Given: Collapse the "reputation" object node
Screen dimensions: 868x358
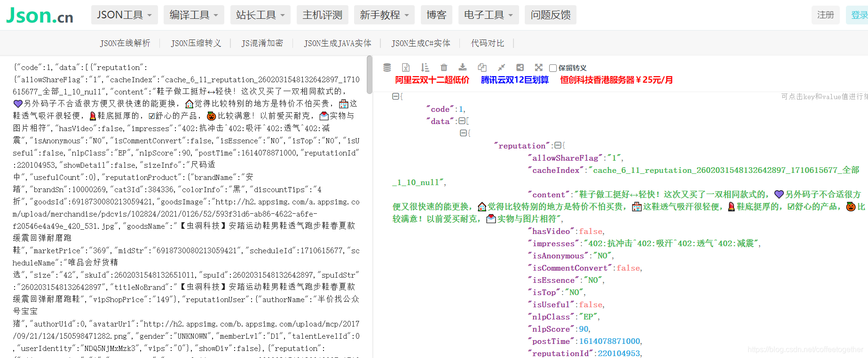Looking at the screenshot, I should [x=558, y=146].
